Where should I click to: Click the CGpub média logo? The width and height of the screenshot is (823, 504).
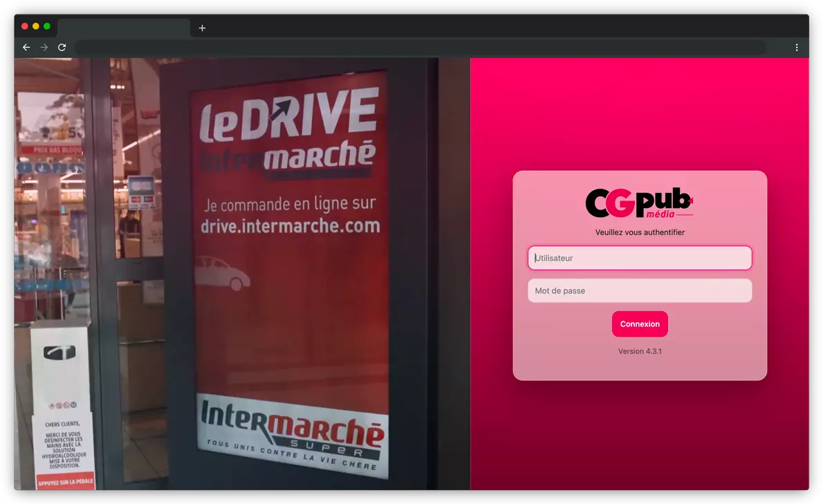click(639, 203)
